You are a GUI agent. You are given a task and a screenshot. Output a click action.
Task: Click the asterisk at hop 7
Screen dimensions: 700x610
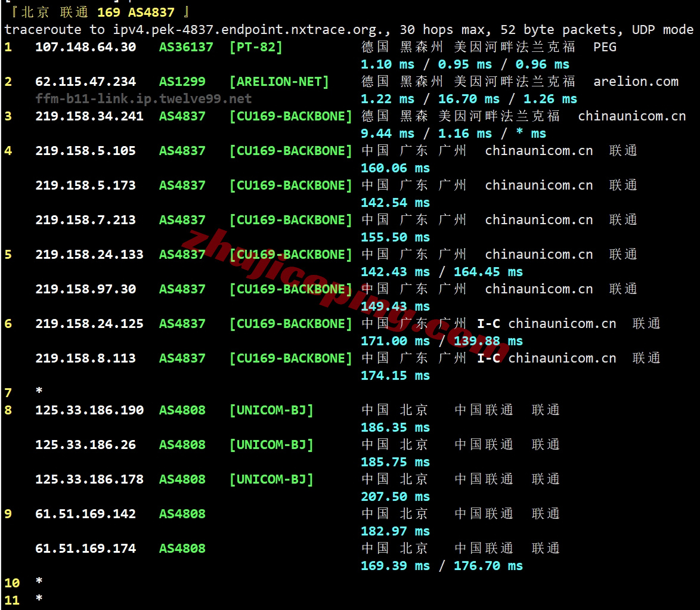tap(39, 392)
